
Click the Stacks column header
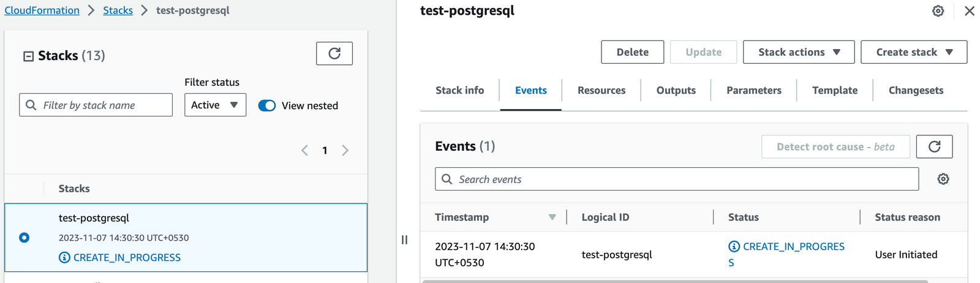coord(74,189)
